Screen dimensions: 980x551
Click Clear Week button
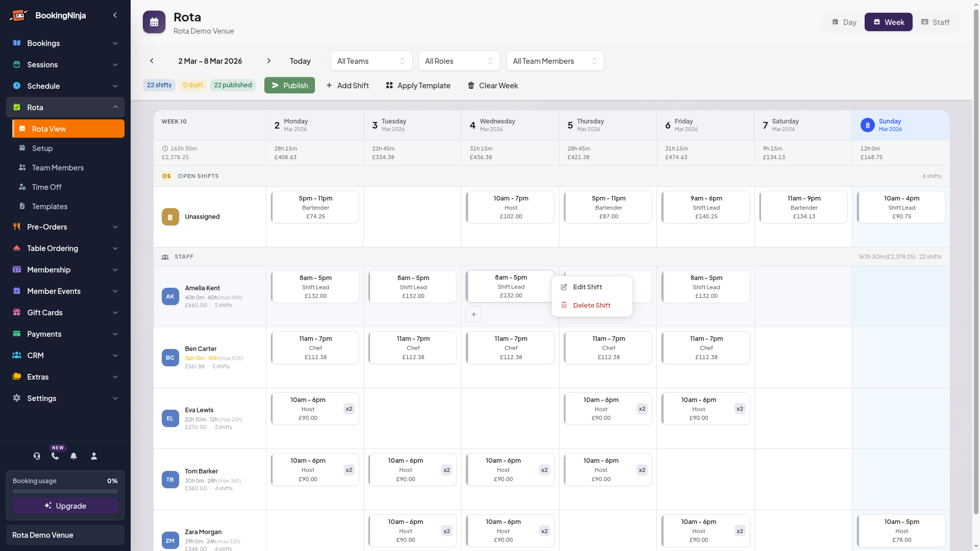tap(493, 85)
